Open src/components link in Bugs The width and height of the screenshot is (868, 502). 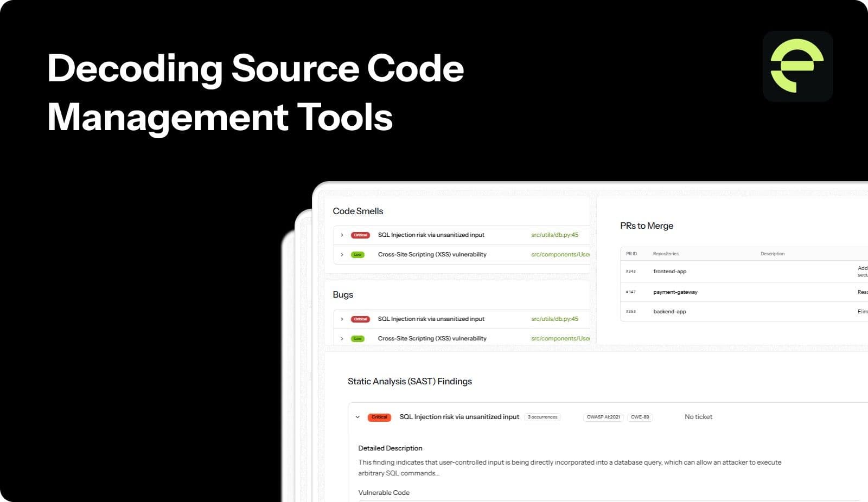pyautogui.click(x=560, y=339)
